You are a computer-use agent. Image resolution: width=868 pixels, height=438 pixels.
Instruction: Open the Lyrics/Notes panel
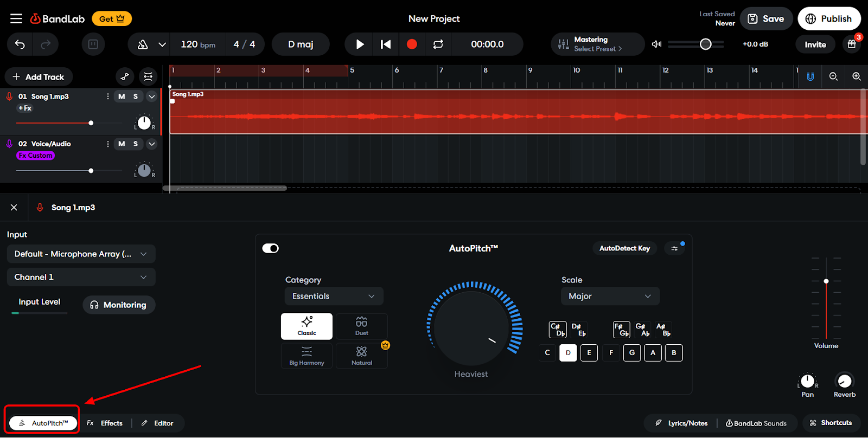click(x=681, y=423)
